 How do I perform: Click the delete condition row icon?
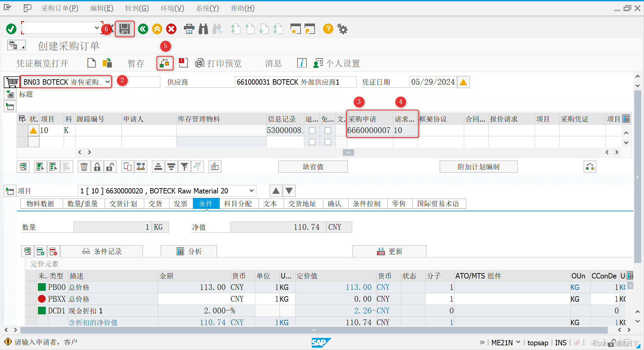tap(53, 251)
